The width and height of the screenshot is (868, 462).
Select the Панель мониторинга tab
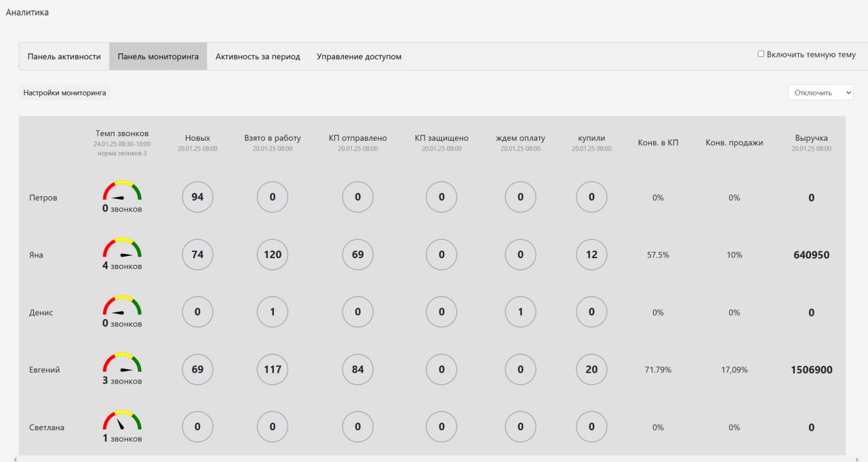pos(158,56)
